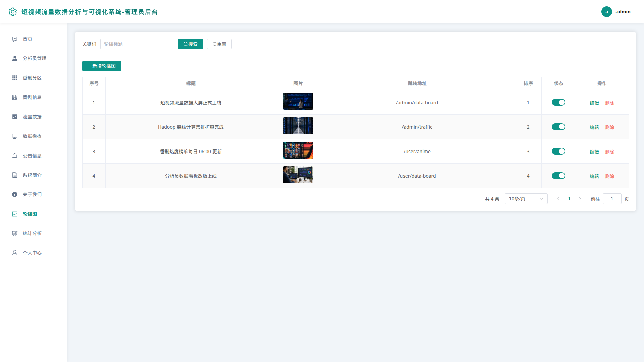Click the 数据看板 monitor icon
Screen dimensions: 644x362
tap(15, 136)
